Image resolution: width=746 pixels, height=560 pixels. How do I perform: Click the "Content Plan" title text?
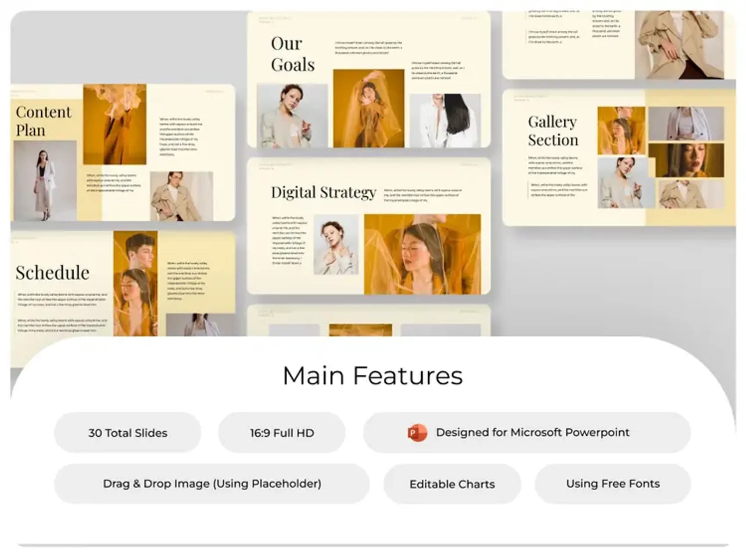click(x=43, y=121)
